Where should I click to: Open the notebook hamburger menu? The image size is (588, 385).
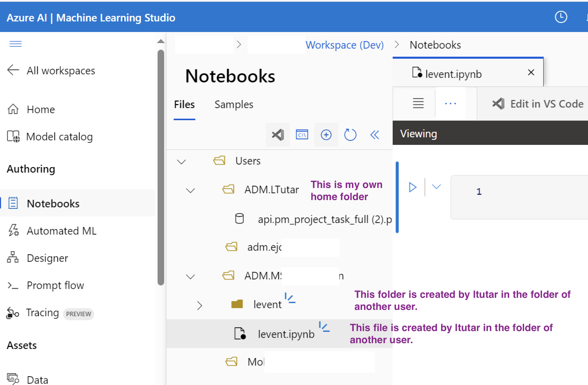pos(418,103)
